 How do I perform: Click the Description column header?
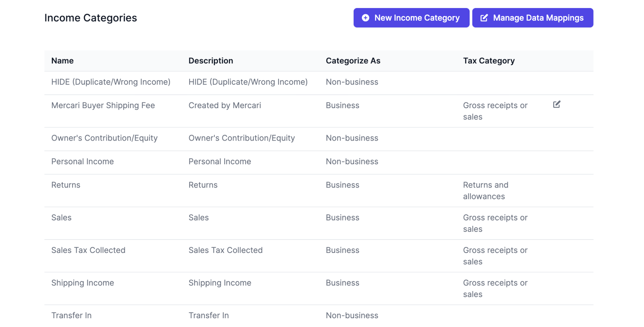[x=211, y=61]
